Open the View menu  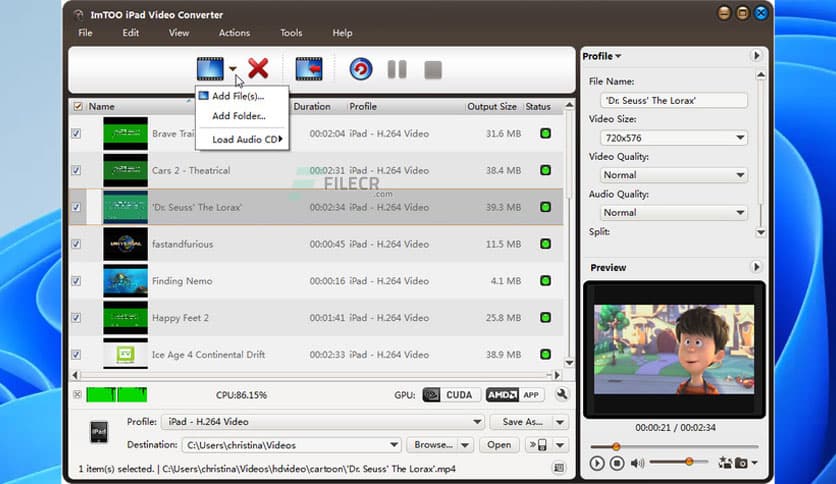[x=179, y=33]
